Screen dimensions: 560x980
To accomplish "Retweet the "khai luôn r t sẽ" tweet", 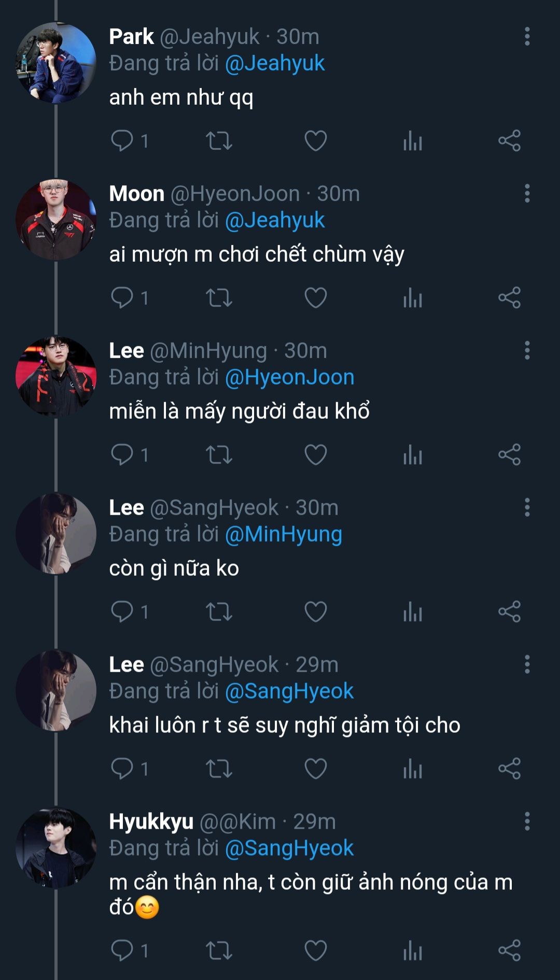I will [219, 769].
